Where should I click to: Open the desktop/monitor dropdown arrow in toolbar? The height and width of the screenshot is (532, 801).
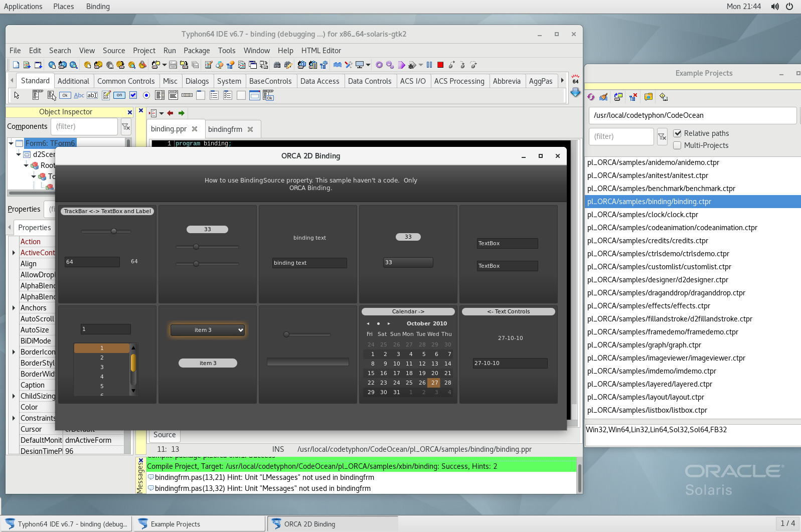[368, 65]
